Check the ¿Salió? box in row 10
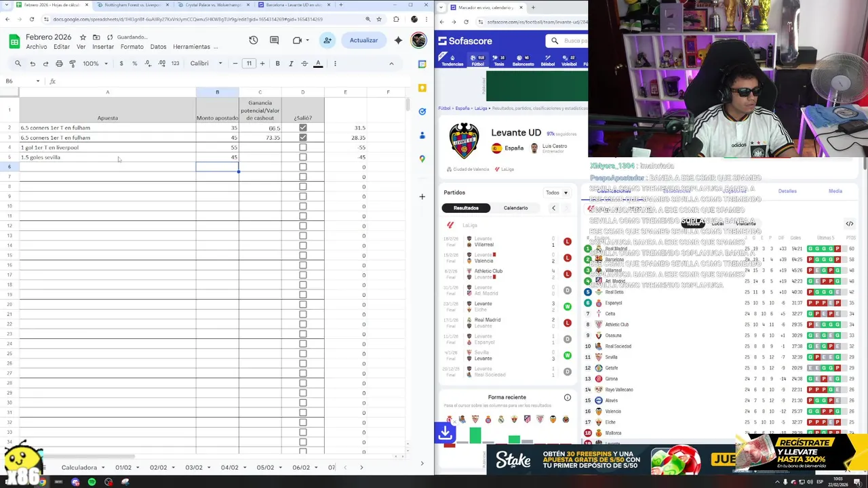Image resolution: width=868 pixels, height=488 pixels. click(x=302, y=206)
